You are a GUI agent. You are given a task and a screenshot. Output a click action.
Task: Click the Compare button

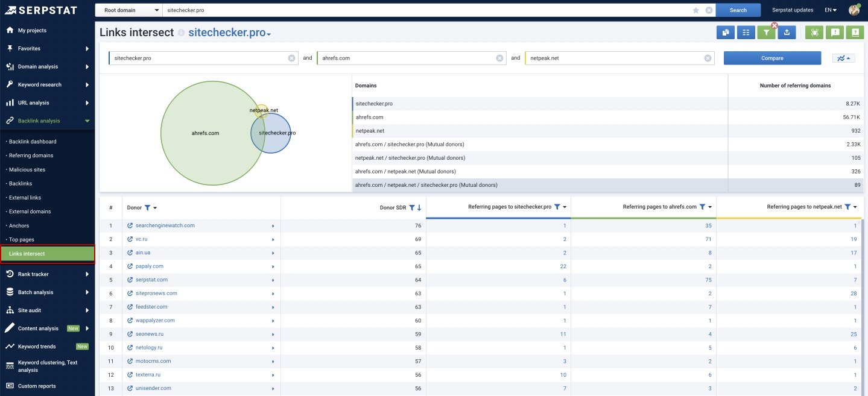[x=772, y=58]
